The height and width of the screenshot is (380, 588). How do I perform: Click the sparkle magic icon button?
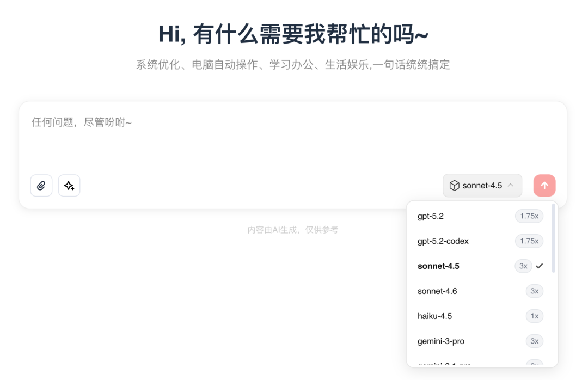pyautogui.click(x=69, y=185)
